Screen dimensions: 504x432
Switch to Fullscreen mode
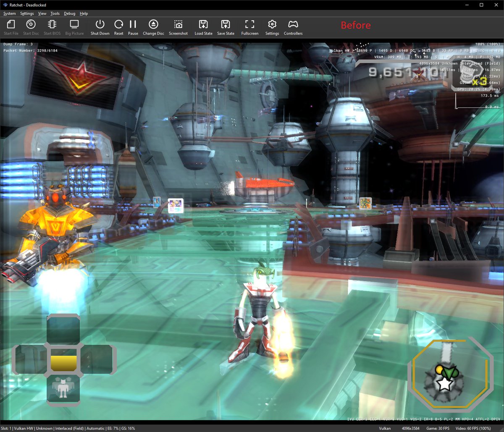(249, 28)
